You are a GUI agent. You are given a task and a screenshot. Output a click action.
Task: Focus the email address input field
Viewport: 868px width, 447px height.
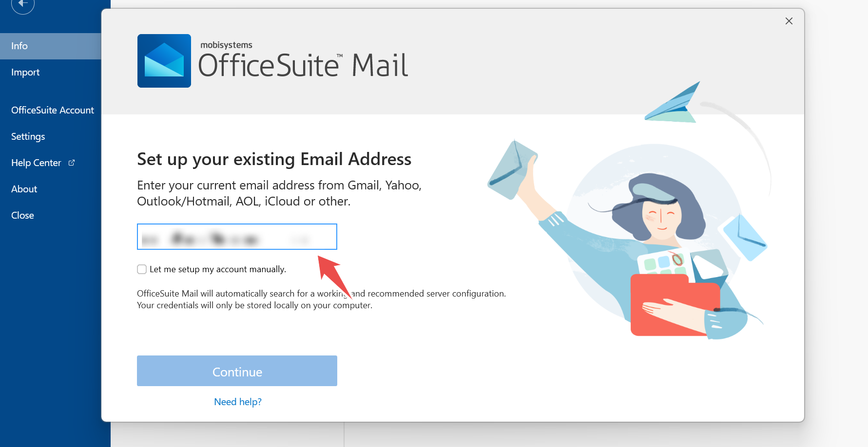237,237
